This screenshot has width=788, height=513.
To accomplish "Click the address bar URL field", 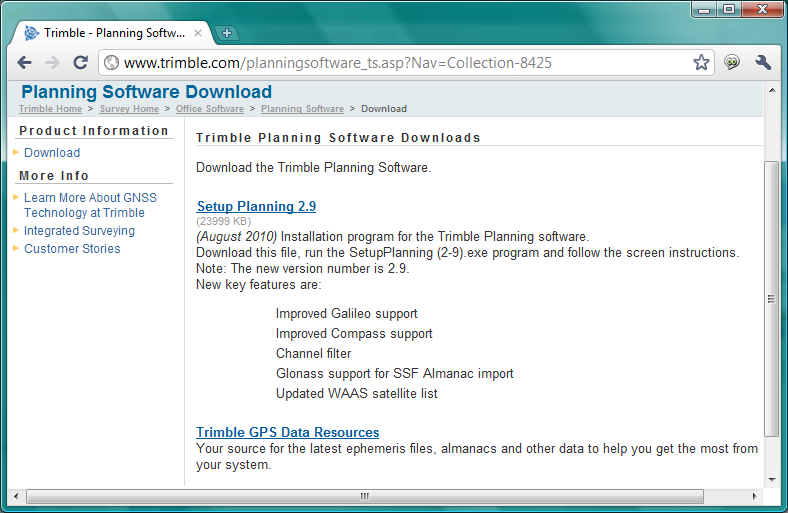I will coord(406,63).
